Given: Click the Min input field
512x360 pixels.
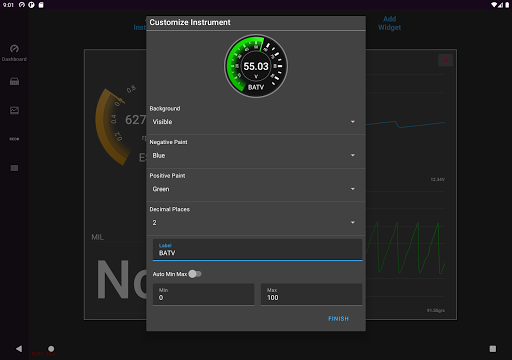Looking at the screenshot, I should pos(203,294).
